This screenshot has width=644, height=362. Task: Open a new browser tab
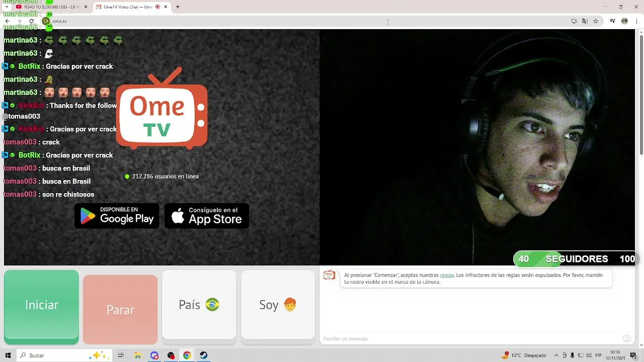(178, 7)
